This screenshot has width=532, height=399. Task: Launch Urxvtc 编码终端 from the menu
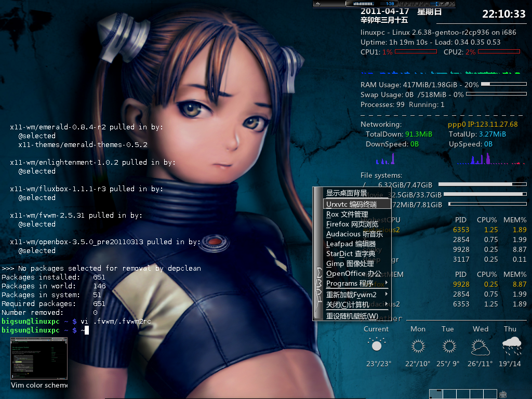(x=356, y=204)
